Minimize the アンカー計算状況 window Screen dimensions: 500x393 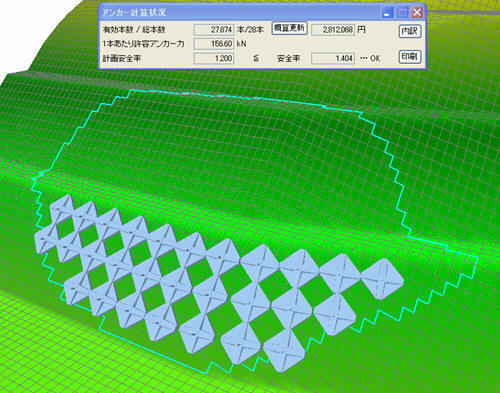tap(387, 13)
